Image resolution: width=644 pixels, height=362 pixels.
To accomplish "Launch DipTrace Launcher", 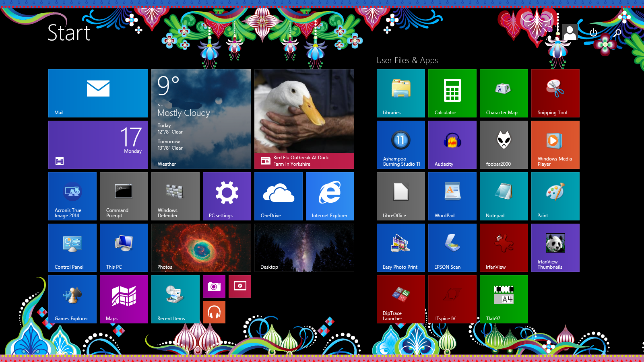I will [401, 299].
